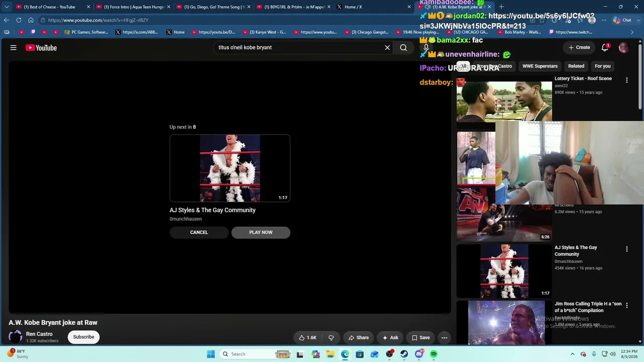The height and width of the screenshot is (362, 644).
Task: Open YouTube notifications bell
Action: 605,48
